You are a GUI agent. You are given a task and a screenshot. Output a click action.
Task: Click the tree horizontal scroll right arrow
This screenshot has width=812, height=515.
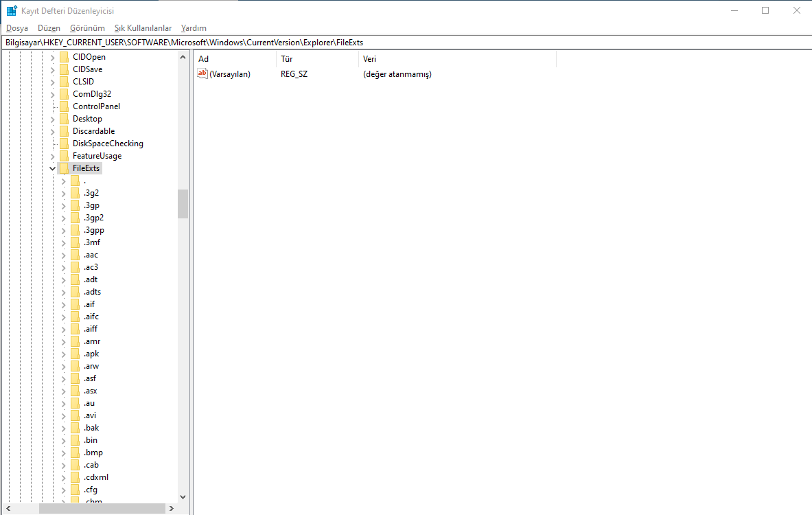click(172, 509)
